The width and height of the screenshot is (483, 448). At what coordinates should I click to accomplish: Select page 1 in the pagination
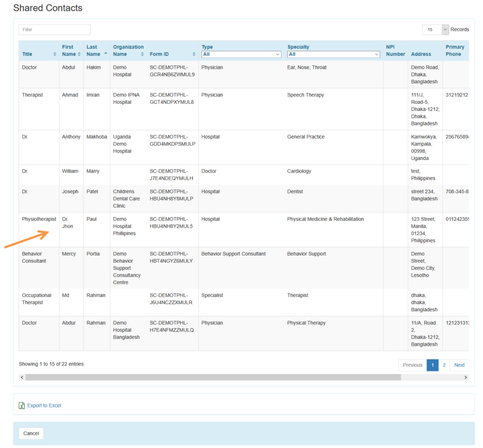433,365
